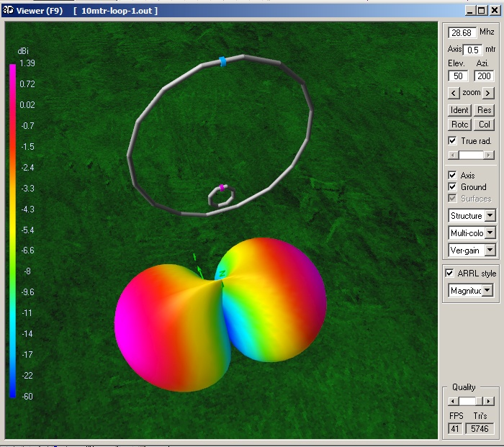Click the 3D Viewer title bar icon
504x447 pixels.
(8, 11)
